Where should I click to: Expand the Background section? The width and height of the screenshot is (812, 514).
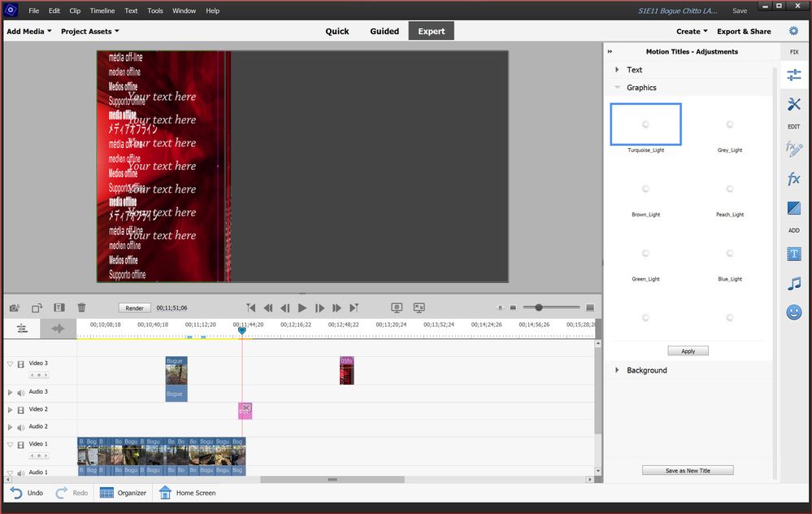coord(646,370)
